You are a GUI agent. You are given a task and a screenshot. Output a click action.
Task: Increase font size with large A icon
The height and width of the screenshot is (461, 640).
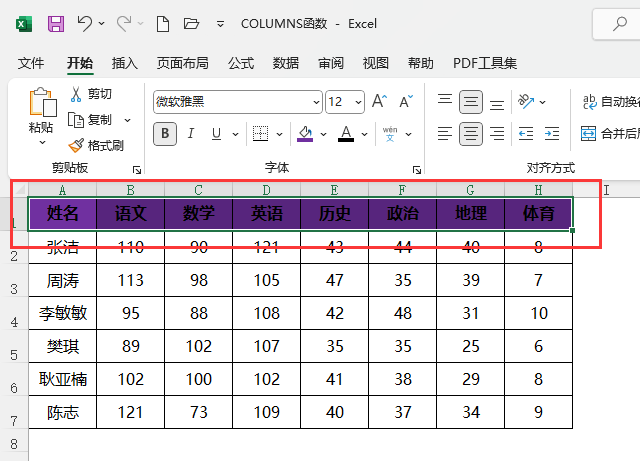pos(379,101)
